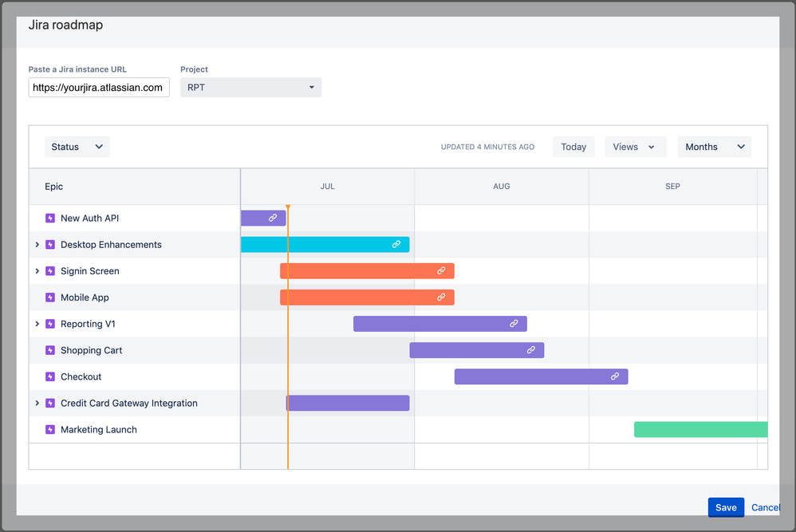Click the link icon on Shopping Cart bar

(531, 350)
